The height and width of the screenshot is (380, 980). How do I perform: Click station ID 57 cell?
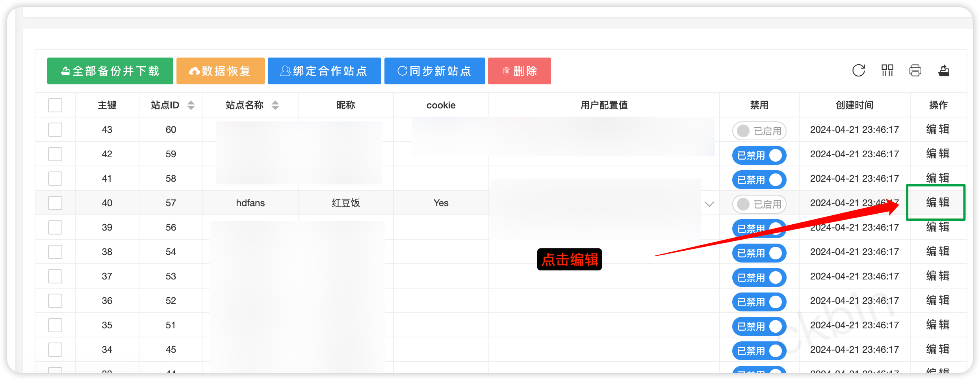coord(171,203)
